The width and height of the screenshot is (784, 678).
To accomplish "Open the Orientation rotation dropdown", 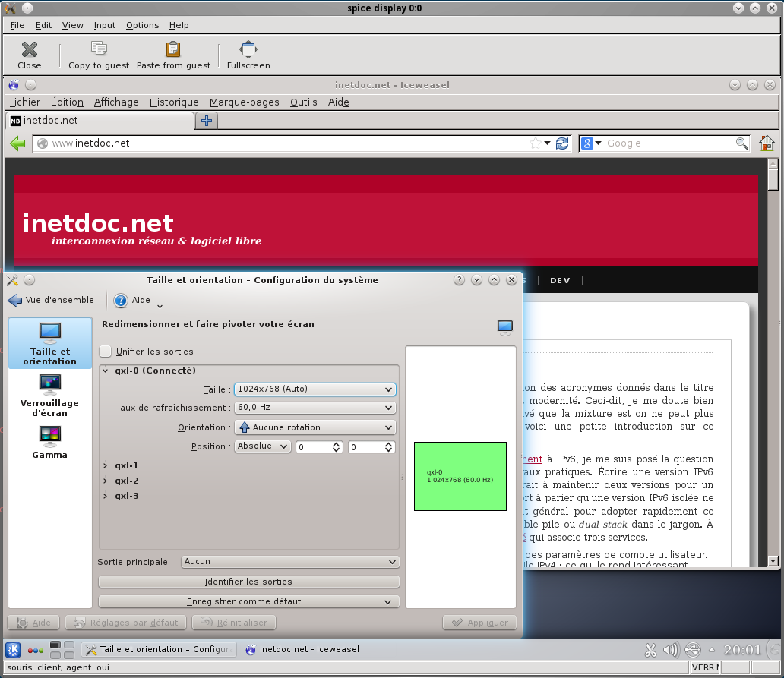I will (315, 427).
